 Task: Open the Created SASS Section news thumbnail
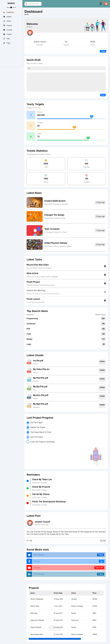pyautogui.click(x=34, y=202)
